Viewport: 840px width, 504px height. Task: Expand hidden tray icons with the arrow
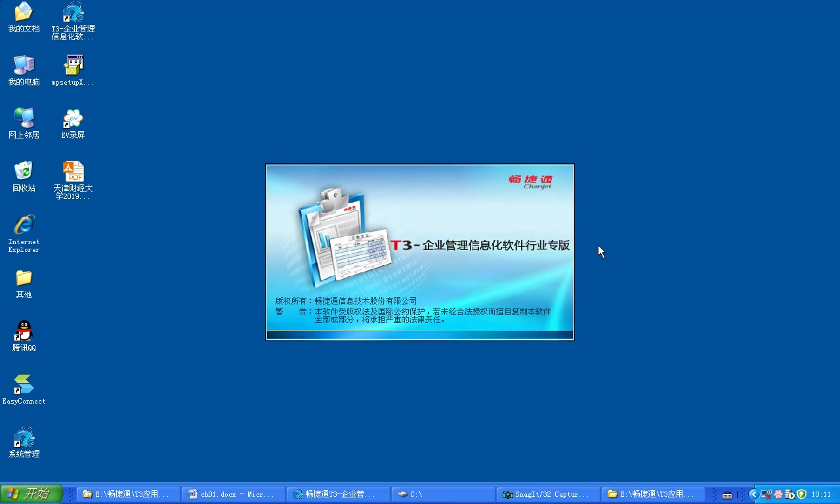click(753, 494)
